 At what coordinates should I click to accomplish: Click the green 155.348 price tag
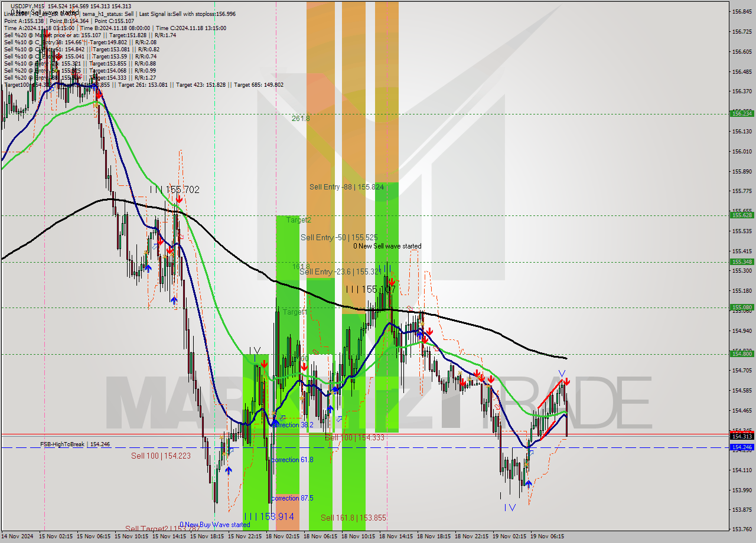coord(742,261)
